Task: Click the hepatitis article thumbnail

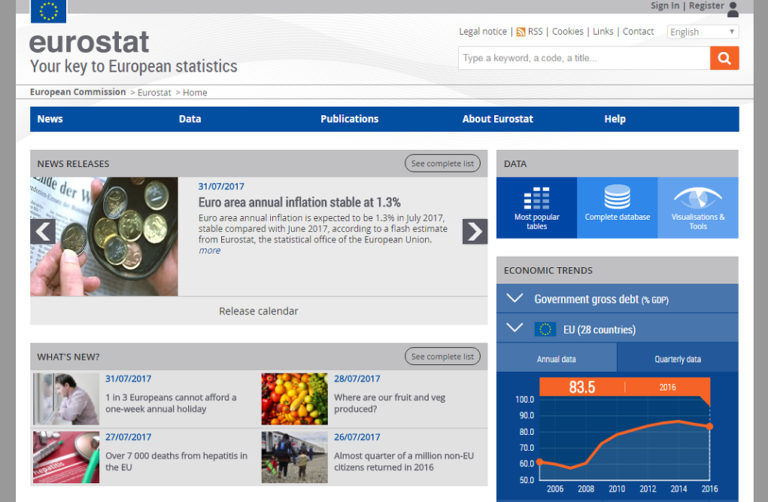Action: (66, 457)
